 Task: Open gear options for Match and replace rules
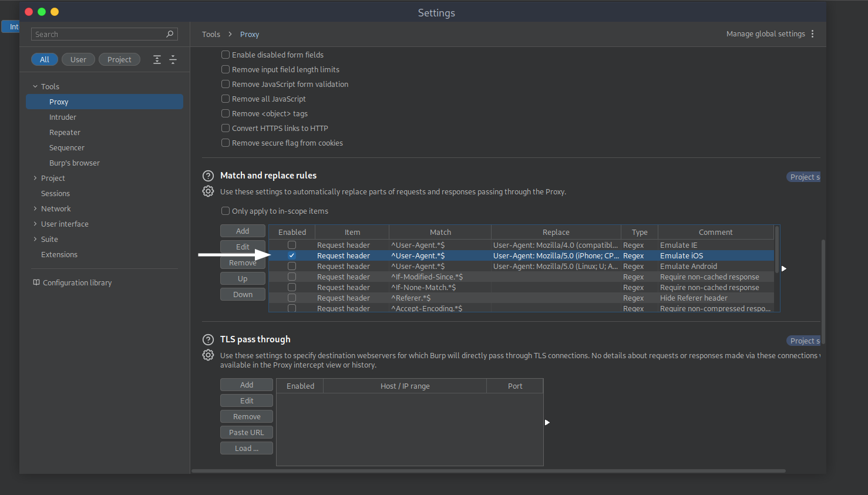[x=208, y=191]
